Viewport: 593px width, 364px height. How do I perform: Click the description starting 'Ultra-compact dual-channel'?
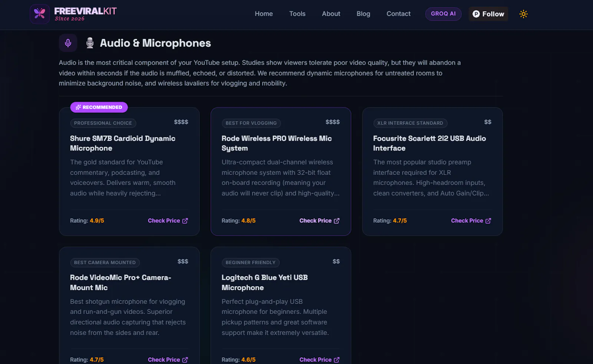281,178
